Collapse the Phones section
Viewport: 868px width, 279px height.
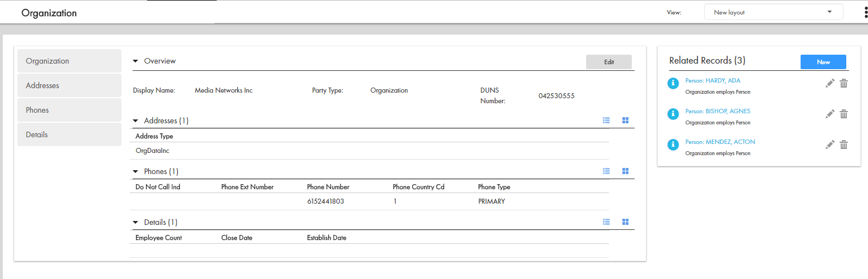coord(135,172)
